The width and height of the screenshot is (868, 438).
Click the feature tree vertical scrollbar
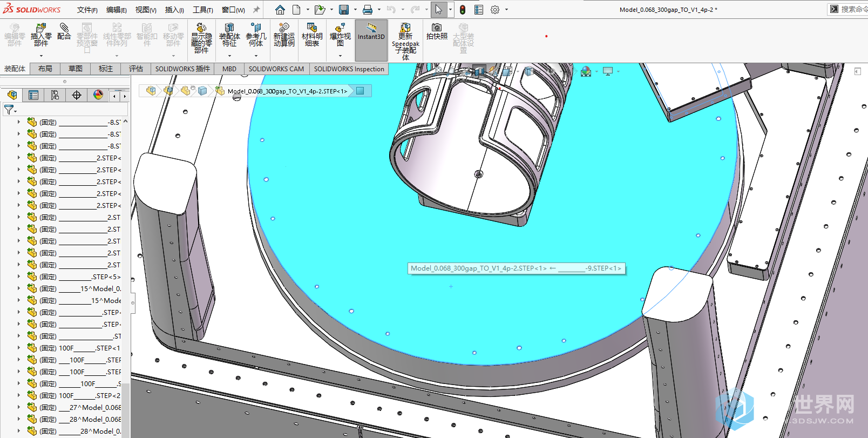pos(125,277)
